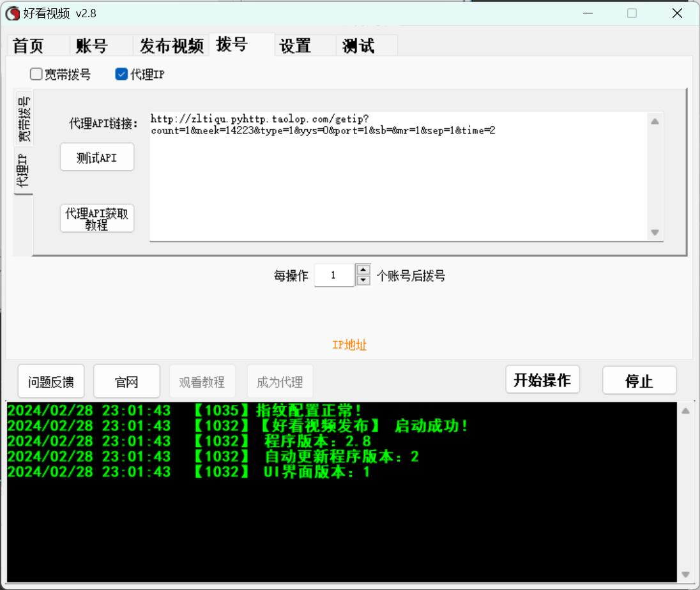Click the 好看视频 app icon in title bar
This screenshot has width=700, height=590.
click(13, 13)
